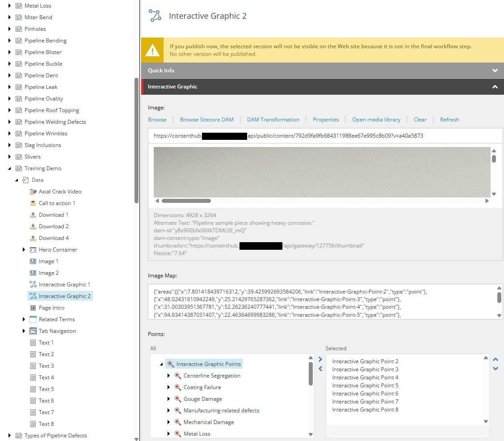
Task: Select Interactive Graphic Point 5 in Selected list
Action: pyautogui.click(x=365, y=386)
